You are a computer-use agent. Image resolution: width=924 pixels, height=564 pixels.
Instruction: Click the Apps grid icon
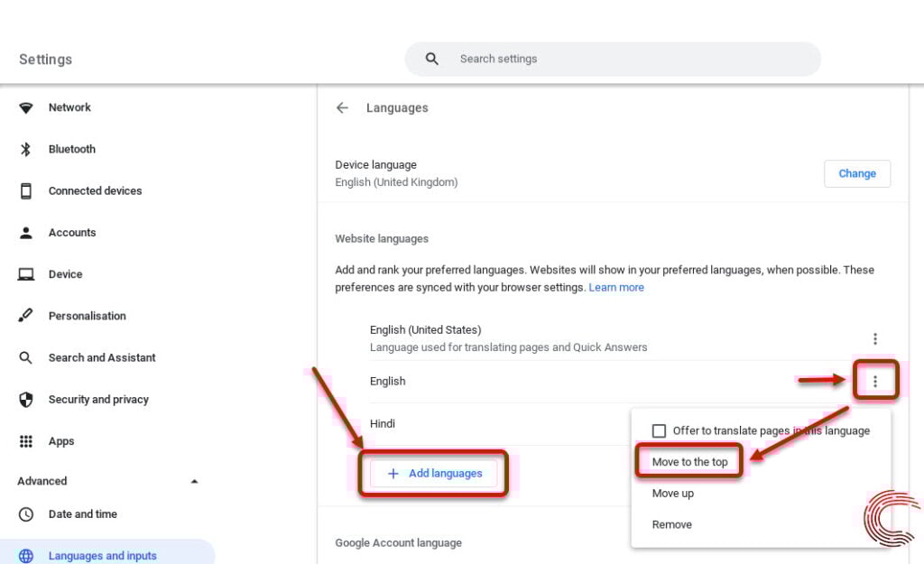pos(26,441)
